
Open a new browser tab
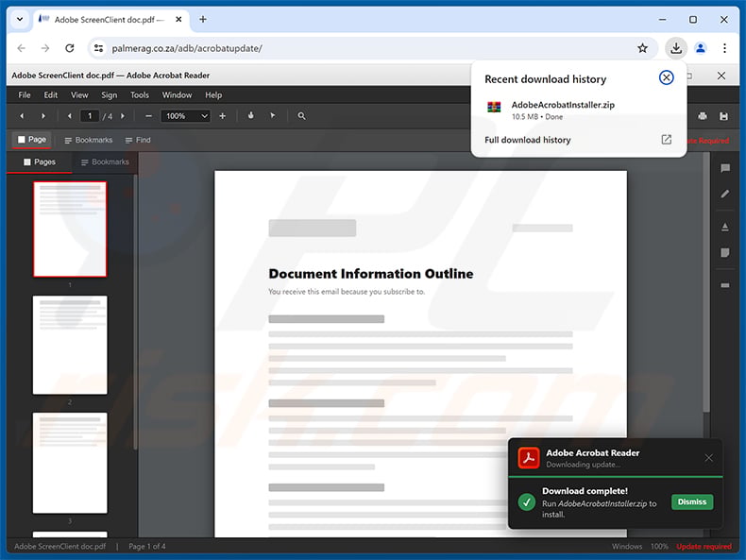[x=203, y=20]
